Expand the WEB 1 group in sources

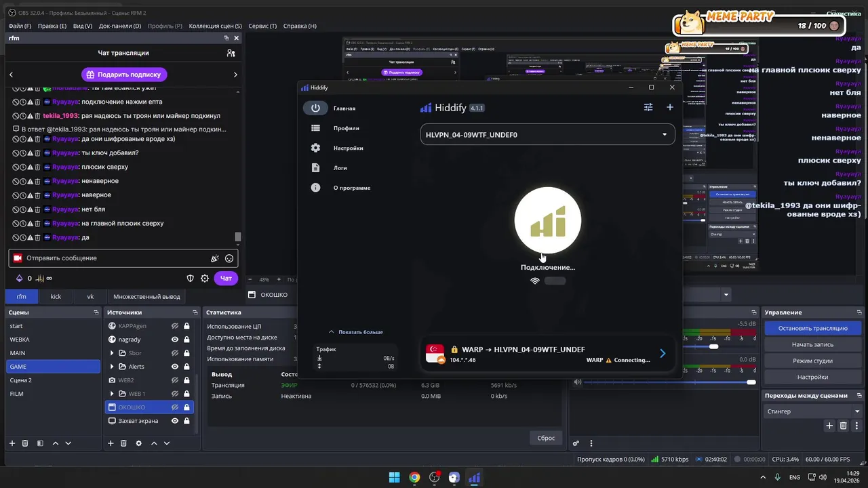point(112,394)
